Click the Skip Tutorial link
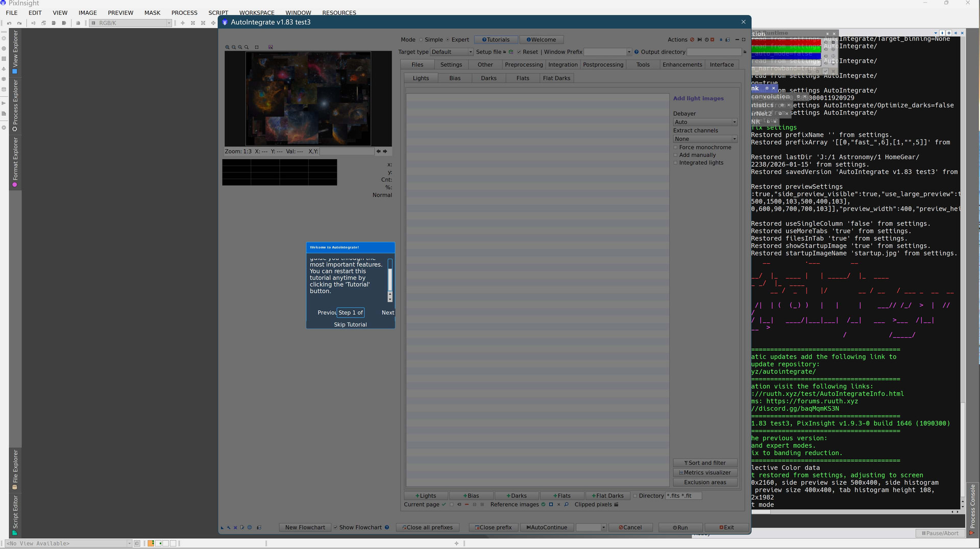Image resolution: width=980 pixels, height=551 pixels. point(350,324)
